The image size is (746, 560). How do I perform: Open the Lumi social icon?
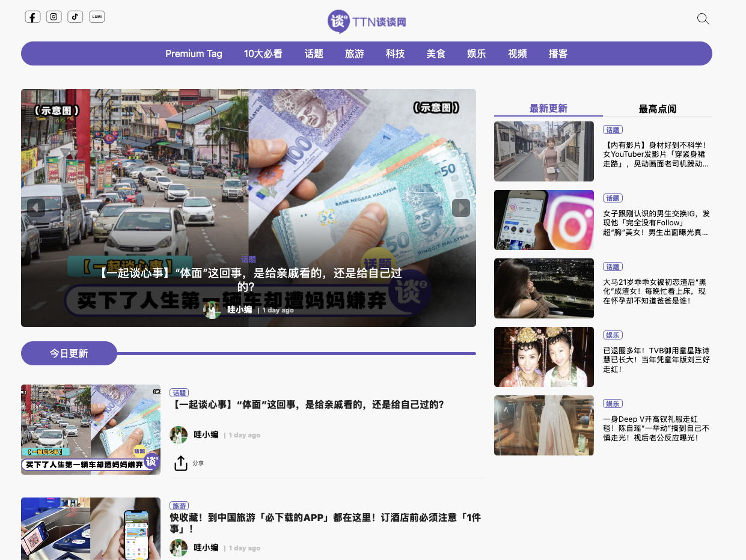pos(97,17)
